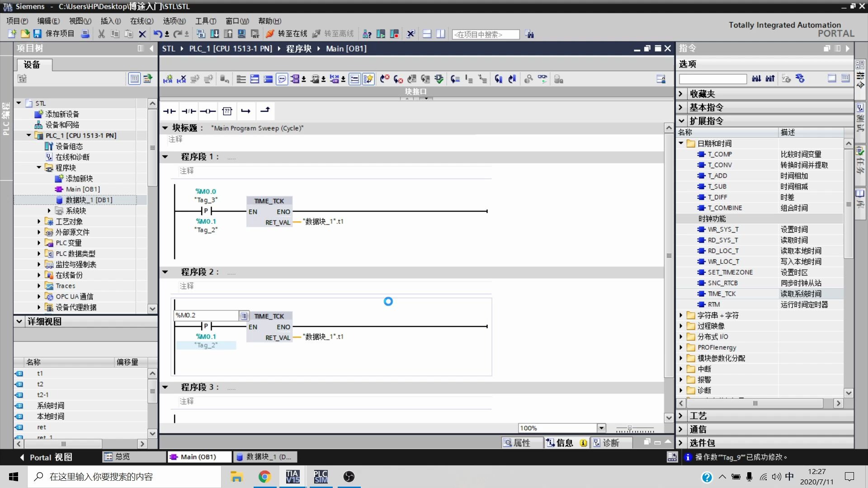
Task: Open the 100% zoom level dropdown
Action: pyautogui.click(x=601, y=428)
